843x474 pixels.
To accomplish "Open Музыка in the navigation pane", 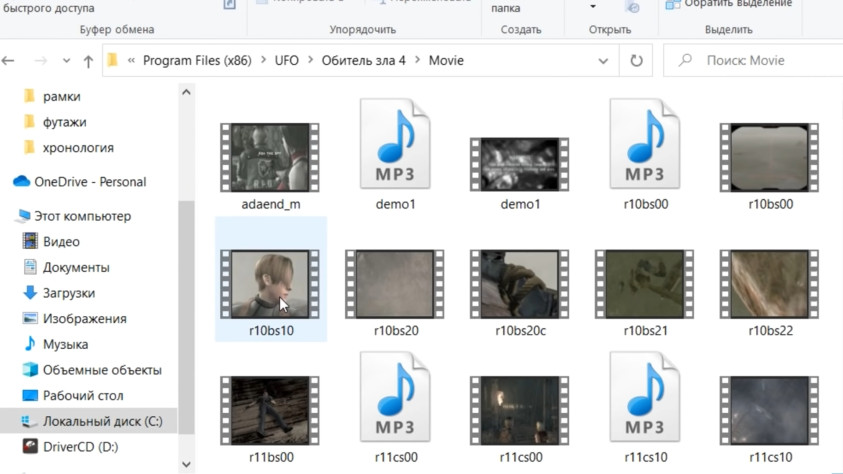I will 56,344.
